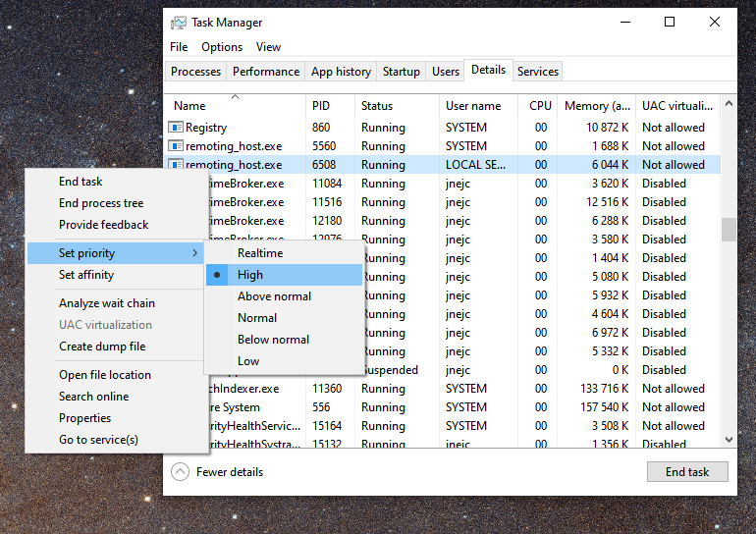
Task: Click the icon of remoting_host.exe PID 5560
Action: pos(176,146)
